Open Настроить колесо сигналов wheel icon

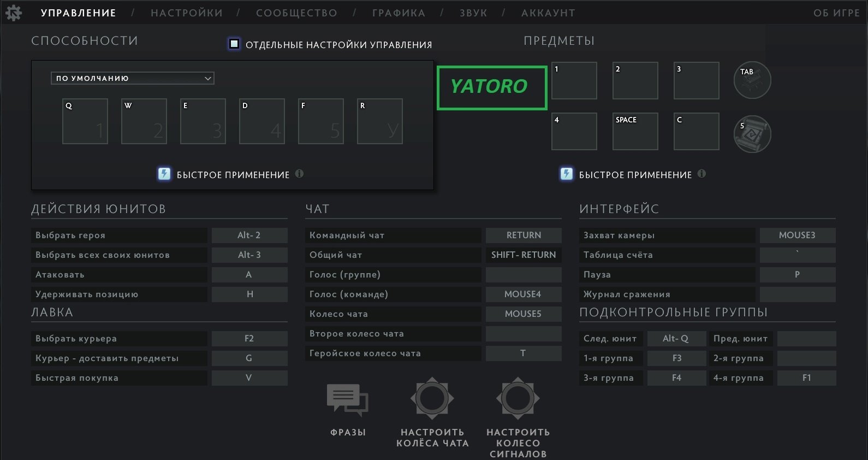(518, 398)
